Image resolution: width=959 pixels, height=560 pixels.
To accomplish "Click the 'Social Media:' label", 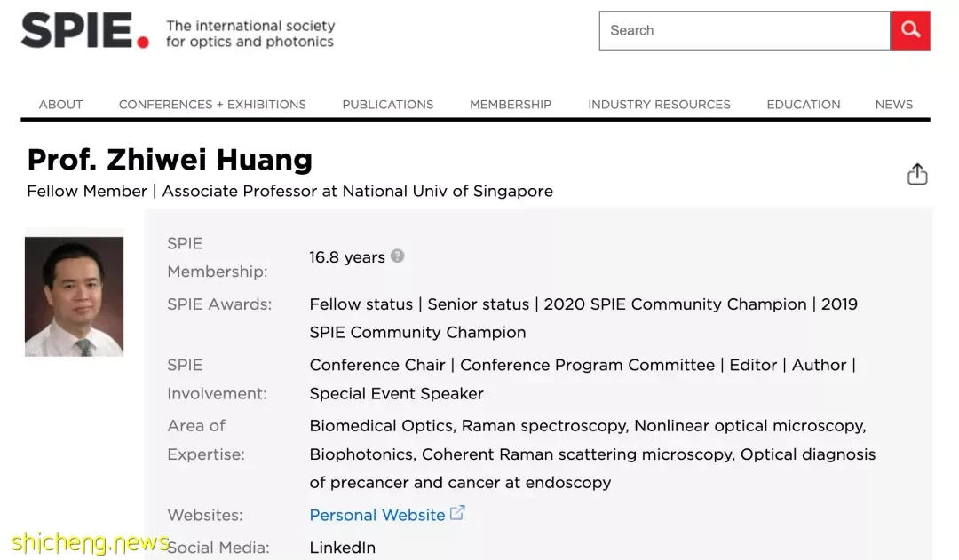I will (x=218, y=548).
